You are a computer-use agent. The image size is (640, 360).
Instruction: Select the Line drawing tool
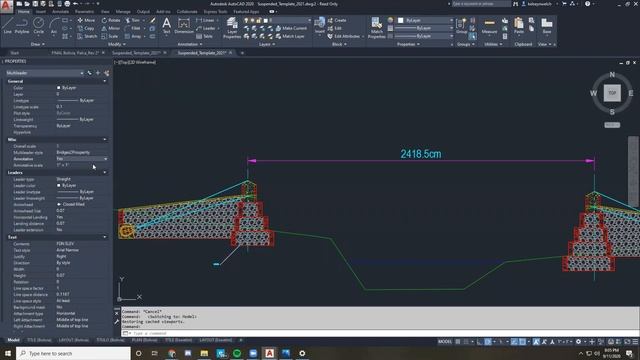point(7,26)
